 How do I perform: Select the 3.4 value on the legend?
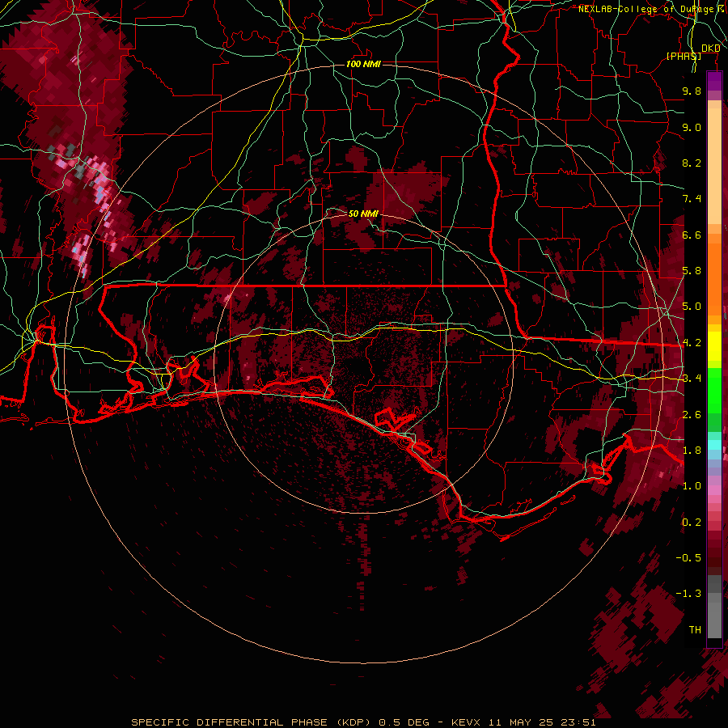[x=692, y=379]
